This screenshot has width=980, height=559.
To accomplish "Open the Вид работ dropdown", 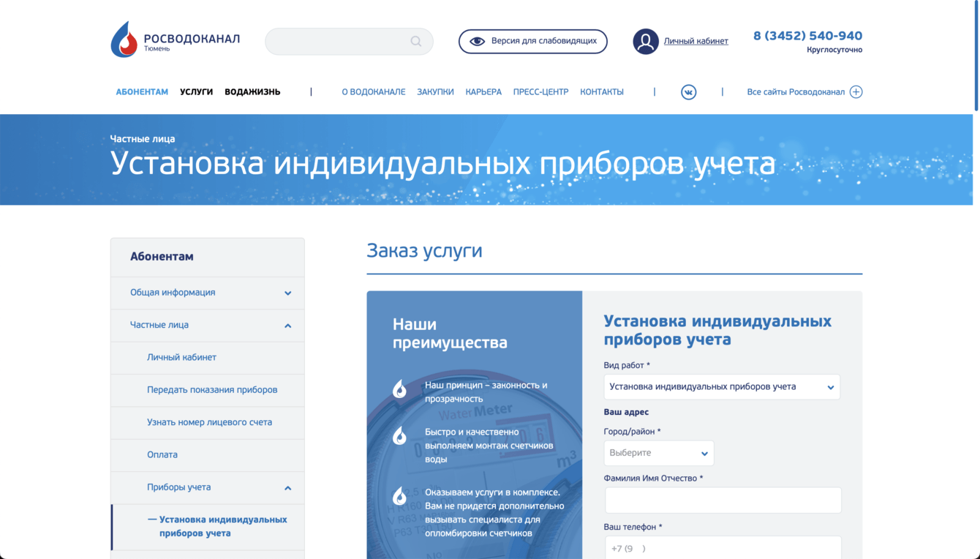I will tap(722, 387).
